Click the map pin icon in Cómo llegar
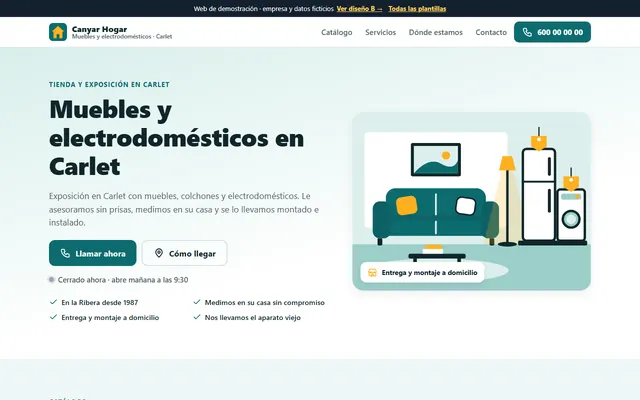The image size is (640, 400). coord(159,253)
